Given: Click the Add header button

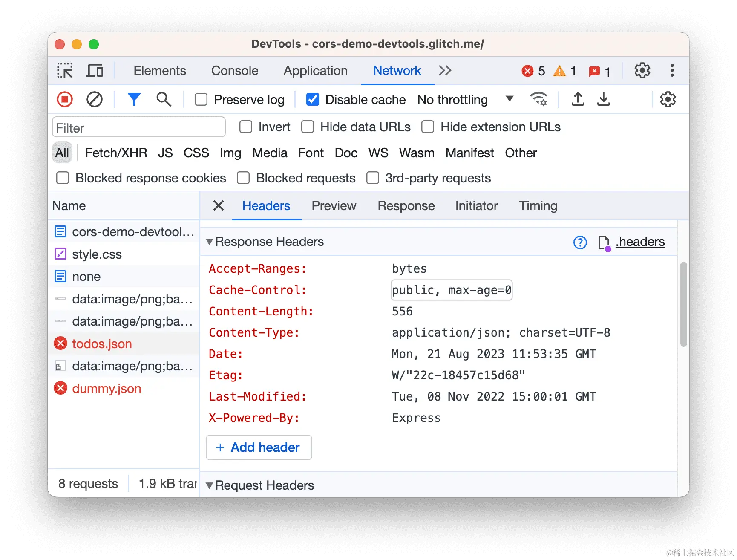Looking at the screenshot, I should 259,447.
